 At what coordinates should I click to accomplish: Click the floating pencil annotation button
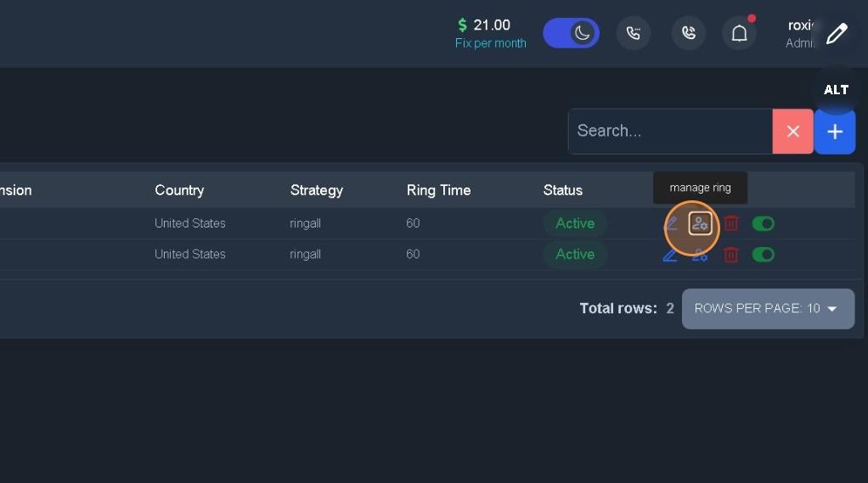(837, 33)
